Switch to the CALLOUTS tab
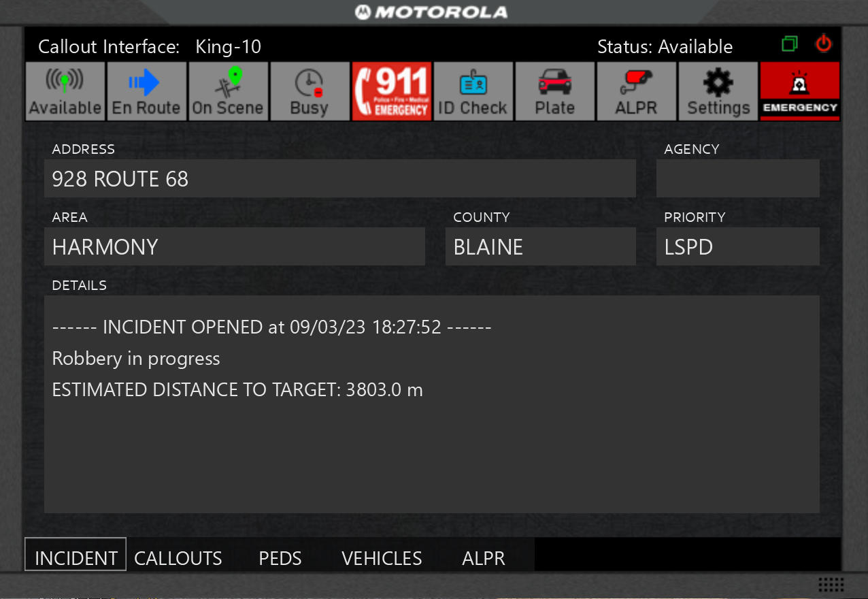 click(178, 558)
